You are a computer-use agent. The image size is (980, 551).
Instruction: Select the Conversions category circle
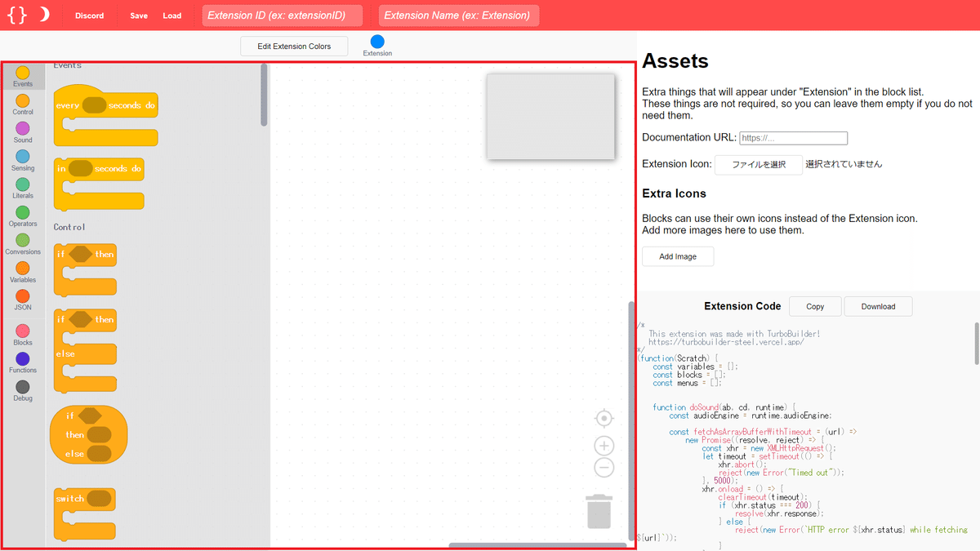tap(23, 240)
